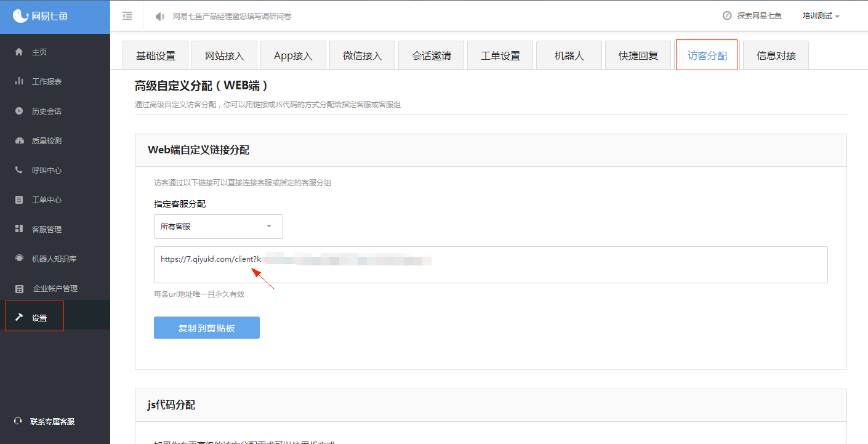Click the 复制到剪贴板 copy button

click(206, 327)
